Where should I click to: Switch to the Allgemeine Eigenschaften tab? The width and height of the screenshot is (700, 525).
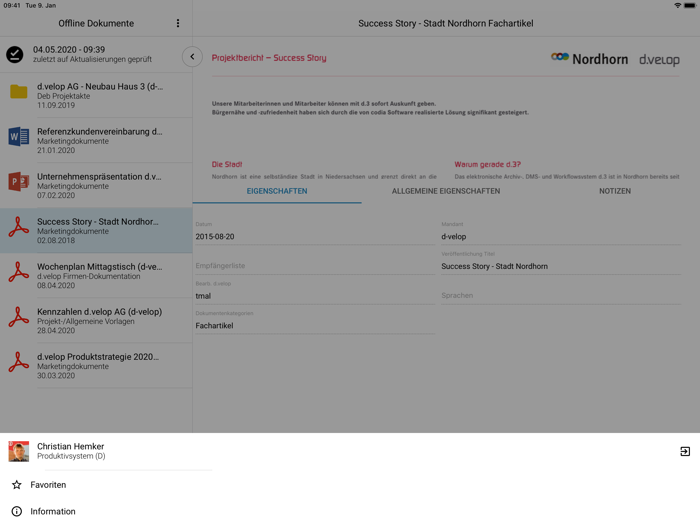[x=446, y=191]
